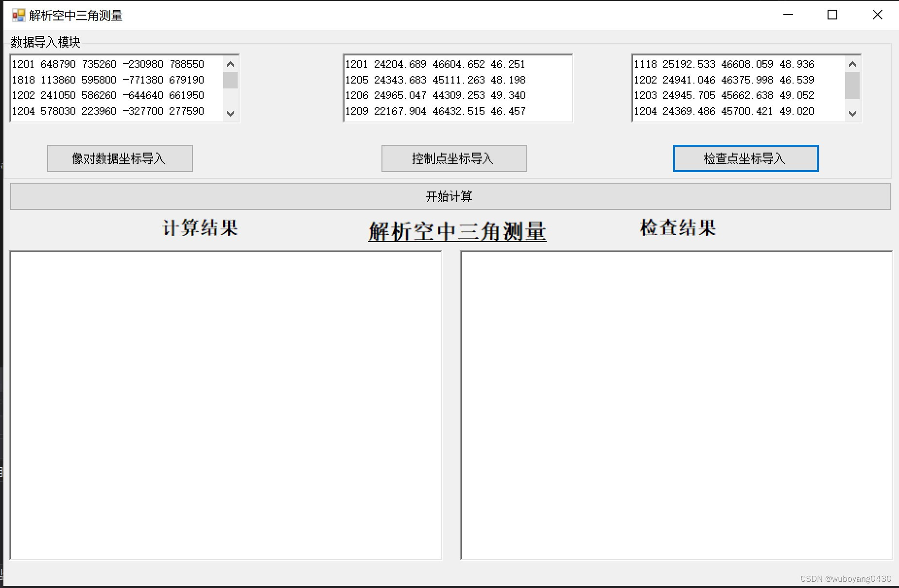Click the 控制点坐标导入 button
899x588 pixels.
[454, 158]
